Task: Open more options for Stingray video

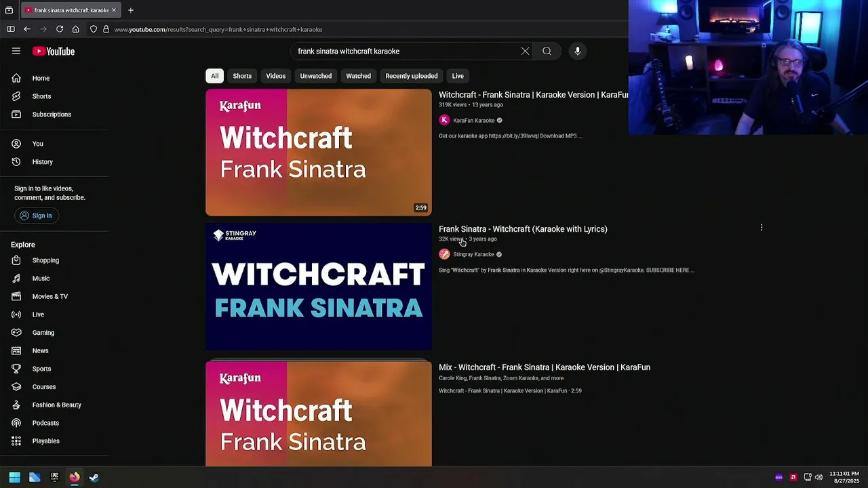Action: (x=762, y=228)
